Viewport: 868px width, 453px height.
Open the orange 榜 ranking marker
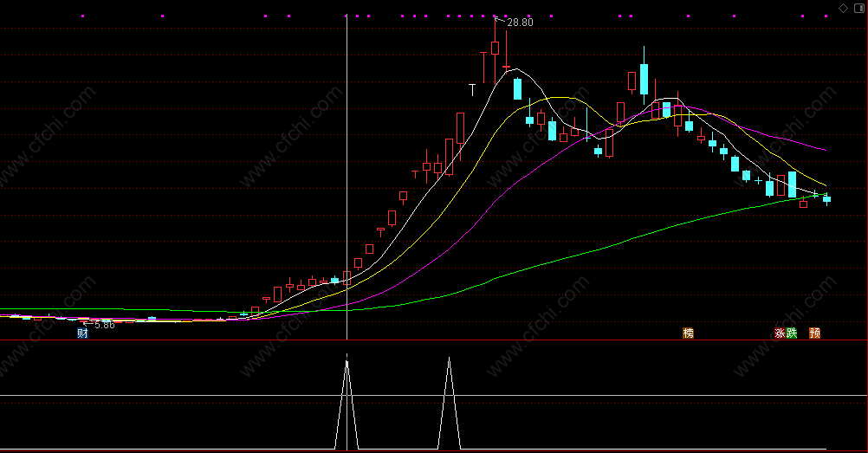click(x=688, y=333)
